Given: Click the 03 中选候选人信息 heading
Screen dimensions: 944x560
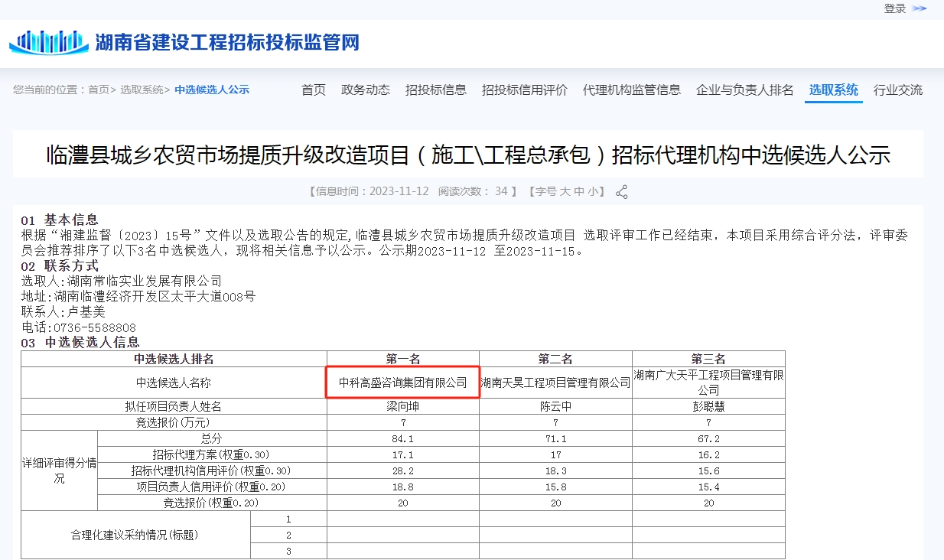Looking at the screenshot, I should pos(80,343).
